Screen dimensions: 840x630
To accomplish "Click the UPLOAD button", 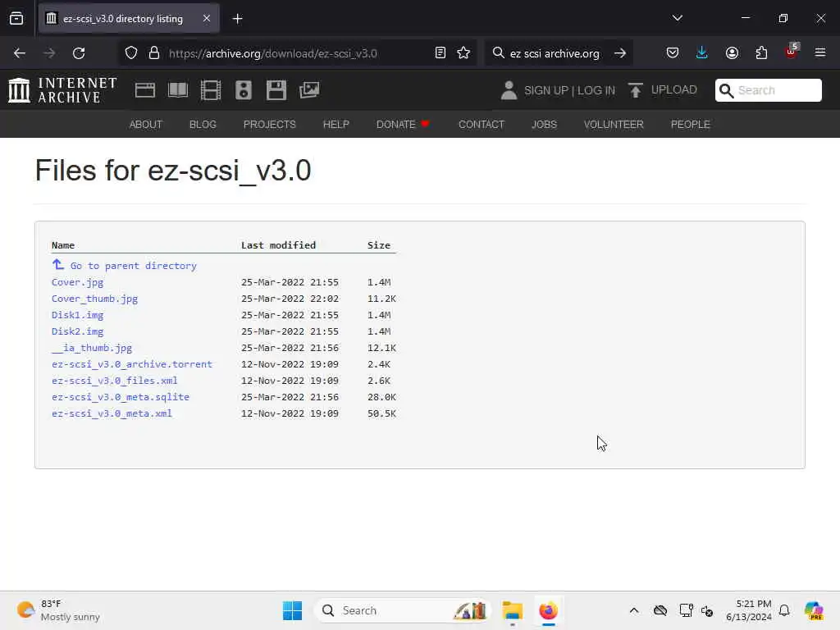I will [x=663, y=90].
